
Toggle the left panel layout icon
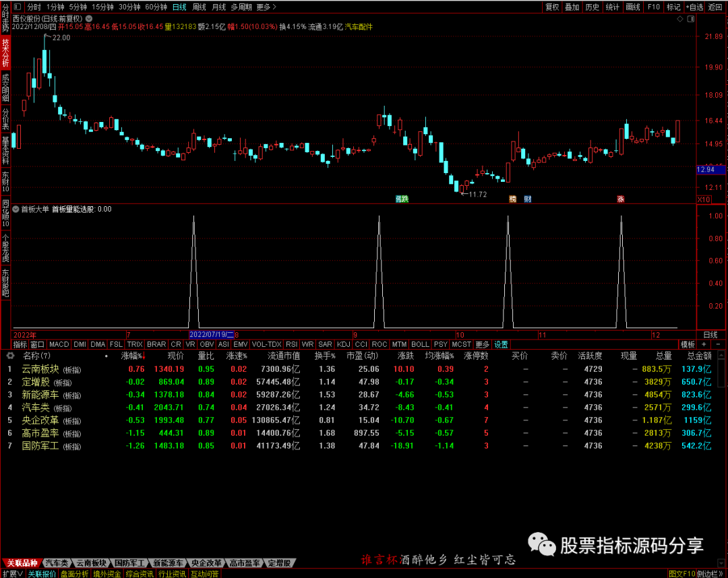pyautogui.click(x=17, y=7)
